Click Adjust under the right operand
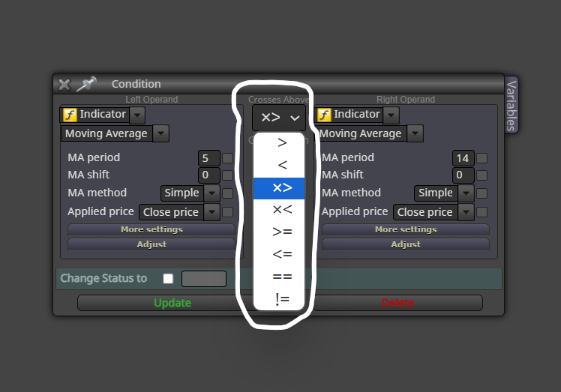 pos(406,244)
